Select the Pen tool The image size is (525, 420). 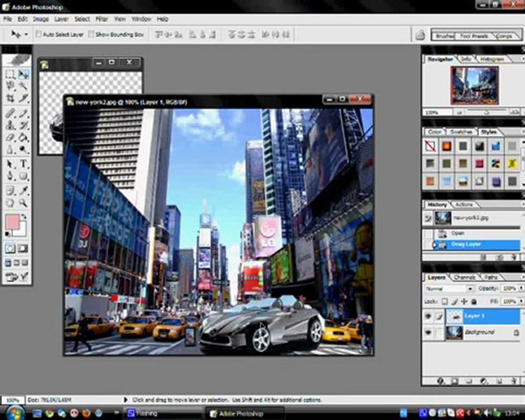pyautogui.click(x=10, y=176)
